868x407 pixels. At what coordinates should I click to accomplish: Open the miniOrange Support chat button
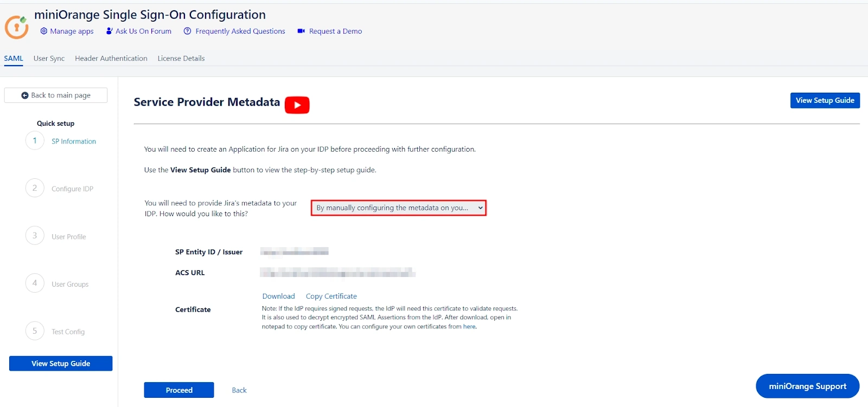pos(807,386)
